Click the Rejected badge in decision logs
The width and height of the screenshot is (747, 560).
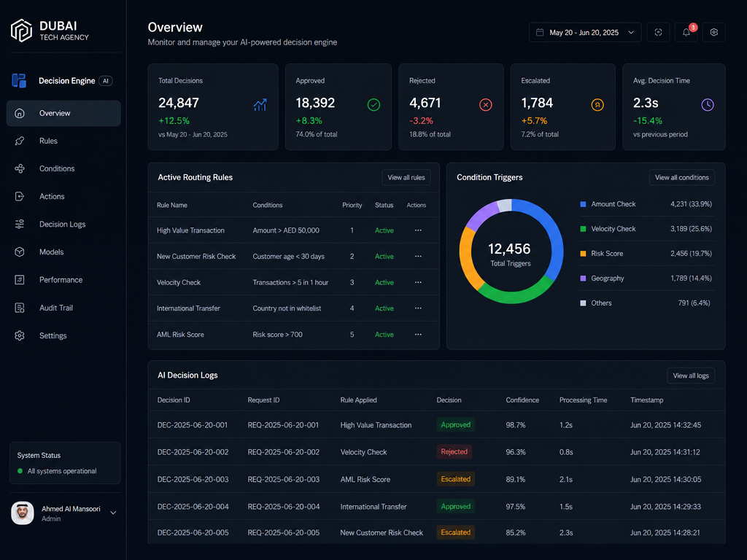tap(454, 452)
